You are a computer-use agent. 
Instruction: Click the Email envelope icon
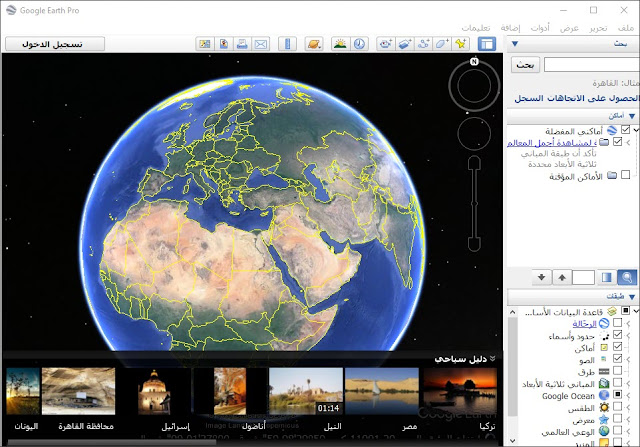click(261, 44)
